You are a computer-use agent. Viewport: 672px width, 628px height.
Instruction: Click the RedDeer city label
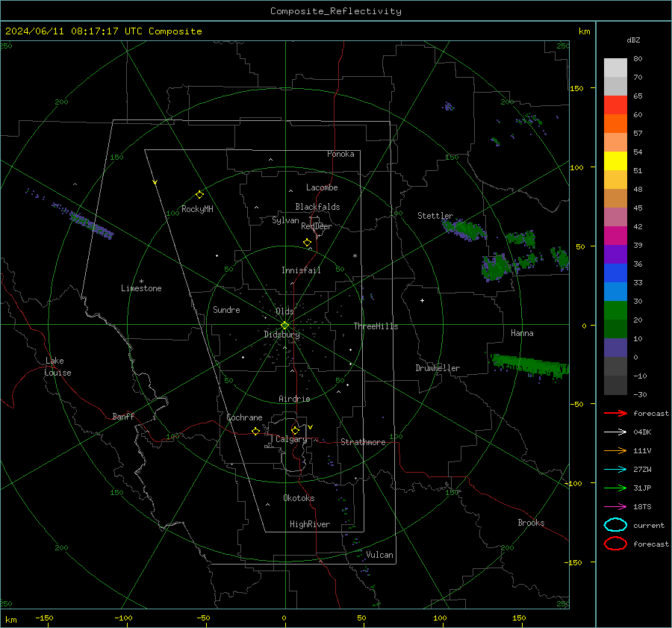point(317,226)
